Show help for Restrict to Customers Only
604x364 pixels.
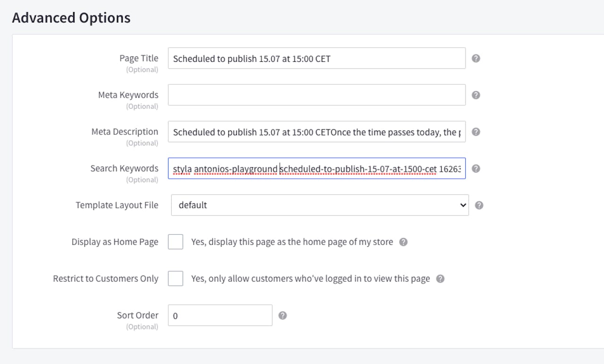tap(440, 279)
